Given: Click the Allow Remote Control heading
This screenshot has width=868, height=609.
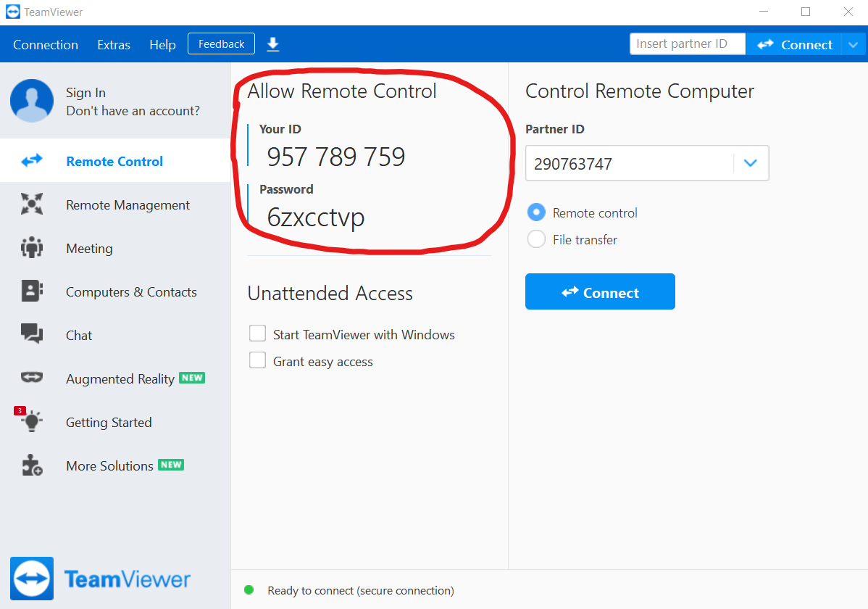Looking at the screenshot, I should (x=342, y=91).
